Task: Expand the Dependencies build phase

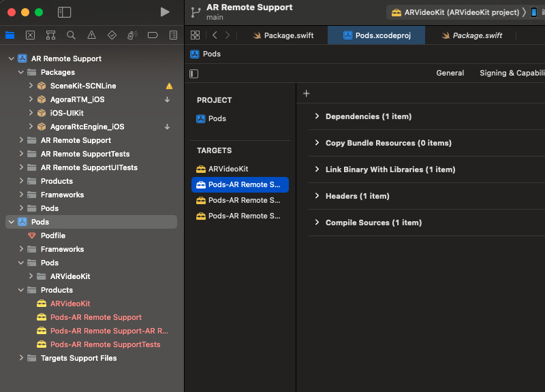Action: point(317,116)
